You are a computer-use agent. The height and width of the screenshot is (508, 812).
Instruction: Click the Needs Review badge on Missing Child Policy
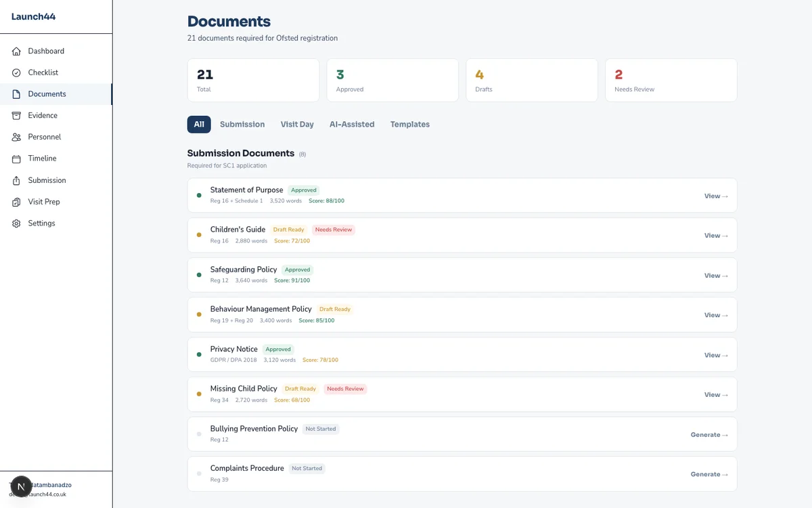coord(345,388)
